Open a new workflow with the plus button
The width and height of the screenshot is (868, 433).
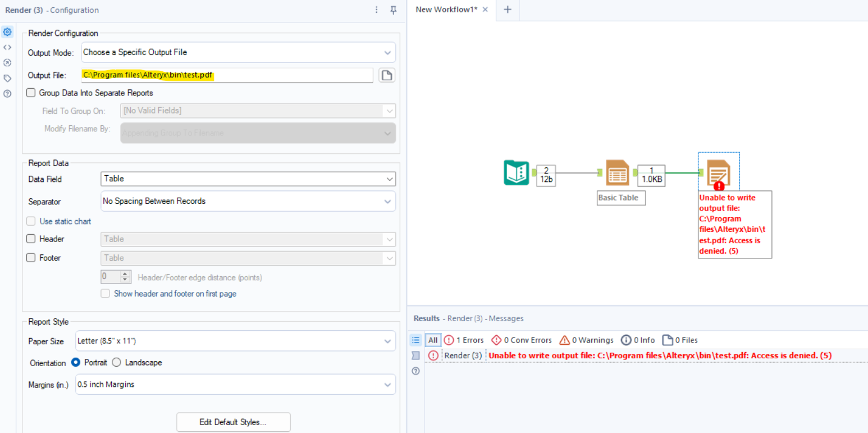(x=508, y=10)
